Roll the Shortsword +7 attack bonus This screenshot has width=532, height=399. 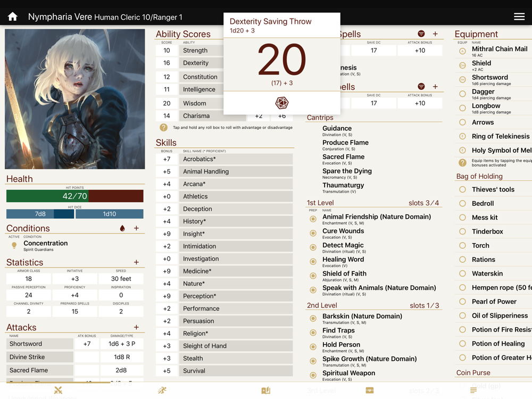(x=87, y=344)
